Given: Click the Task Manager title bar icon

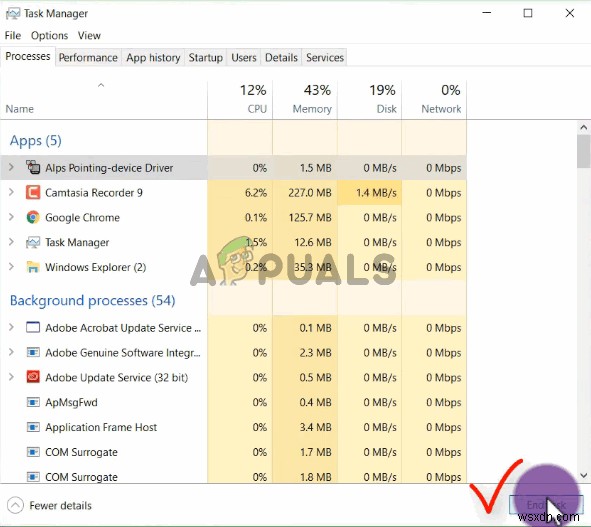Looking at the screenshot, I should [x=13, y=14].
